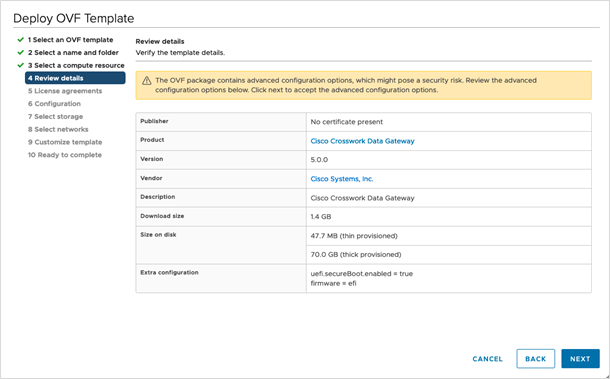
Task: Select step 10 Ready to complete
Action: click(x=65, y=155)
